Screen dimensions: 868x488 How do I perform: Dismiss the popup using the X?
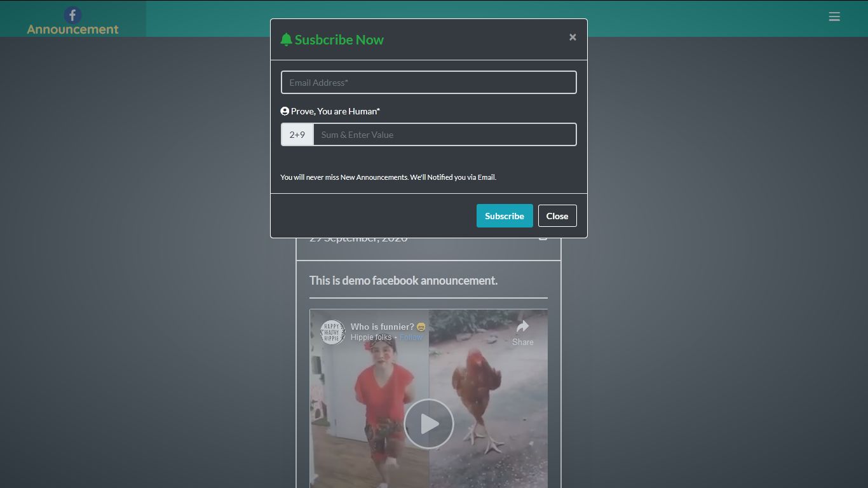(x=572, y=37)
